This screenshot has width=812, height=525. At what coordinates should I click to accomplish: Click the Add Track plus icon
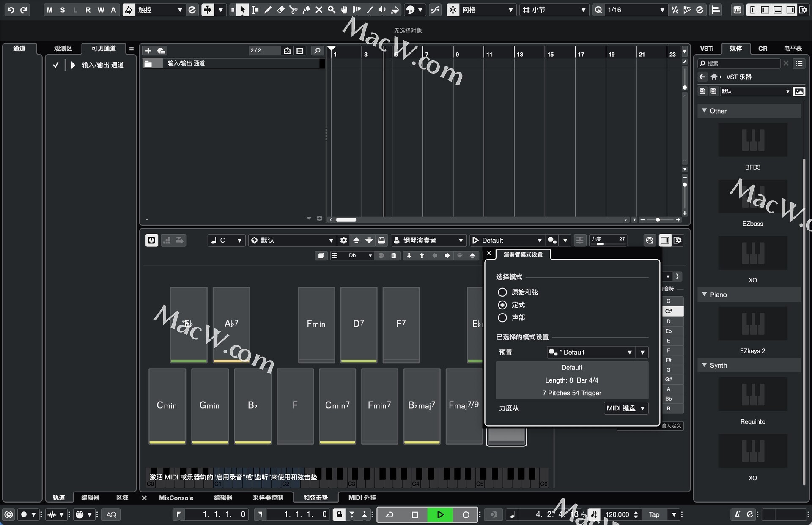(x=148, y=51)
